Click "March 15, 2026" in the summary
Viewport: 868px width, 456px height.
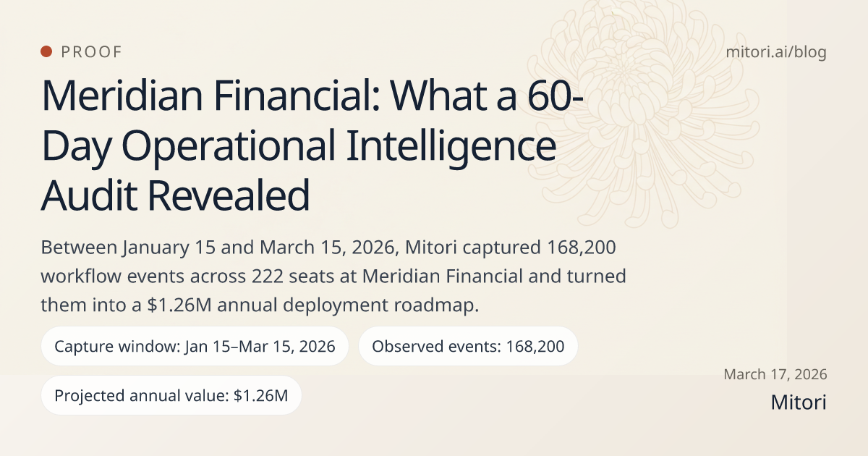(303, 247)
